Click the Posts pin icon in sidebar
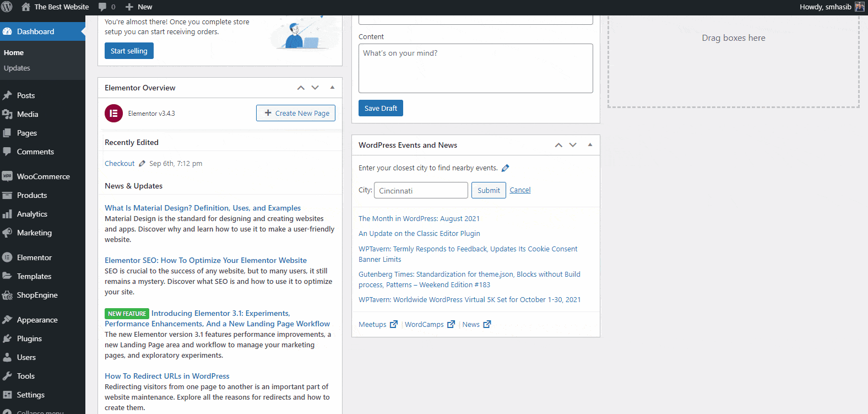The height and width of the screenshot is (414, 868). (x=7, y=95)
